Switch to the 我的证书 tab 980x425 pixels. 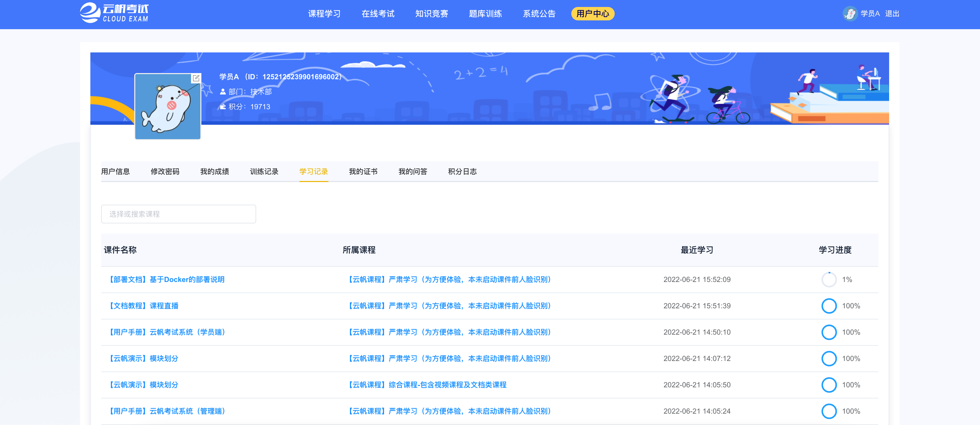(363, 172)
